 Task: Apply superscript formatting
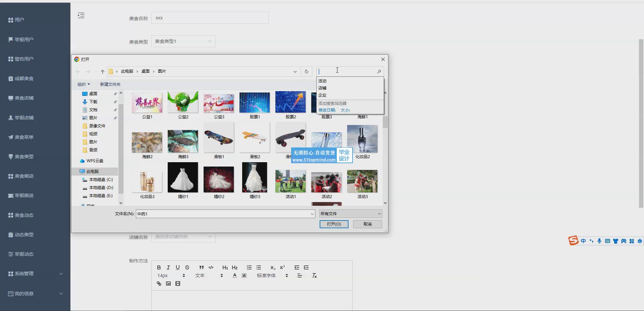click(282, 267)
